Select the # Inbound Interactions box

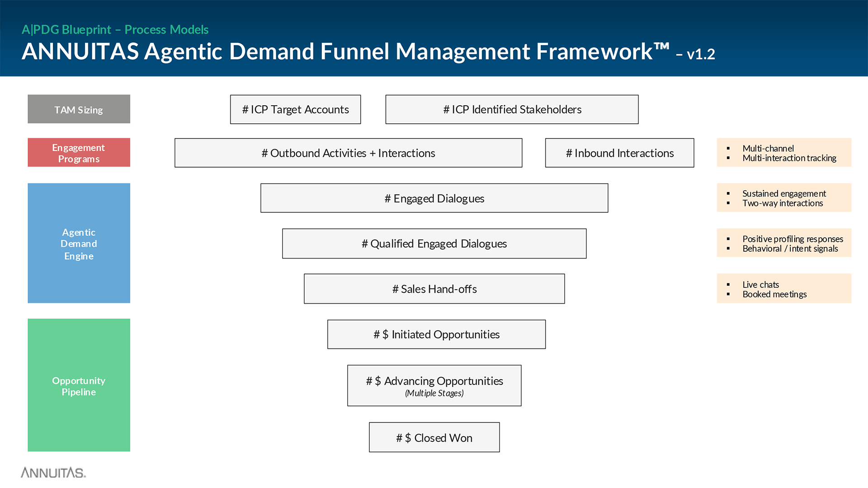619,153
